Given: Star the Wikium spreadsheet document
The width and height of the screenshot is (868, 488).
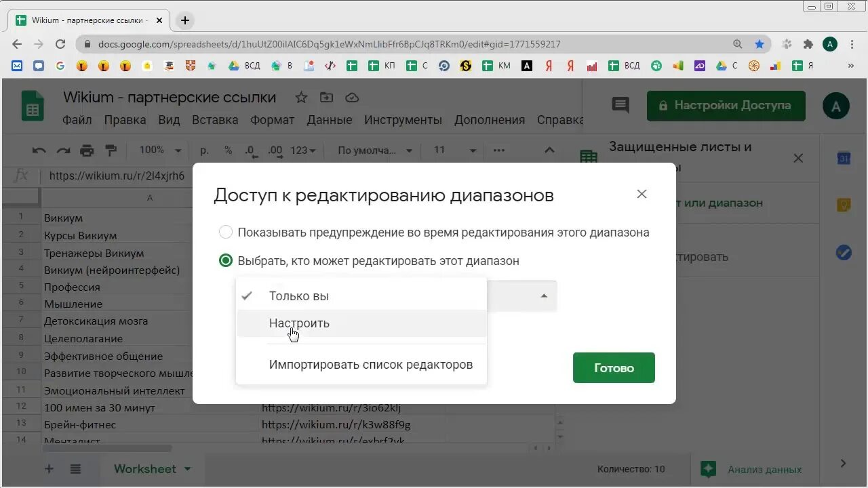Looking at the screenshot, I should click(x=302, y=98).
